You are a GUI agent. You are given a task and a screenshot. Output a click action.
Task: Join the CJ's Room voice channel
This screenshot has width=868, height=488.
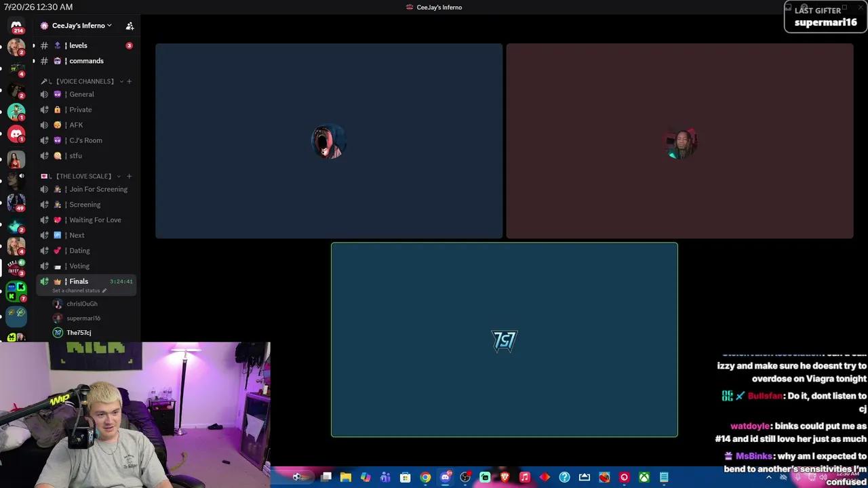(x=85, y=140)
